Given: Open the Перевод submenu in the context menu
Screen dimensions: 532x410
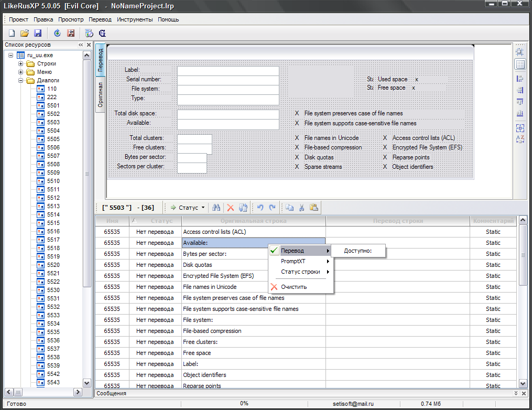Looking at the screenshot, I should (300, 251).
